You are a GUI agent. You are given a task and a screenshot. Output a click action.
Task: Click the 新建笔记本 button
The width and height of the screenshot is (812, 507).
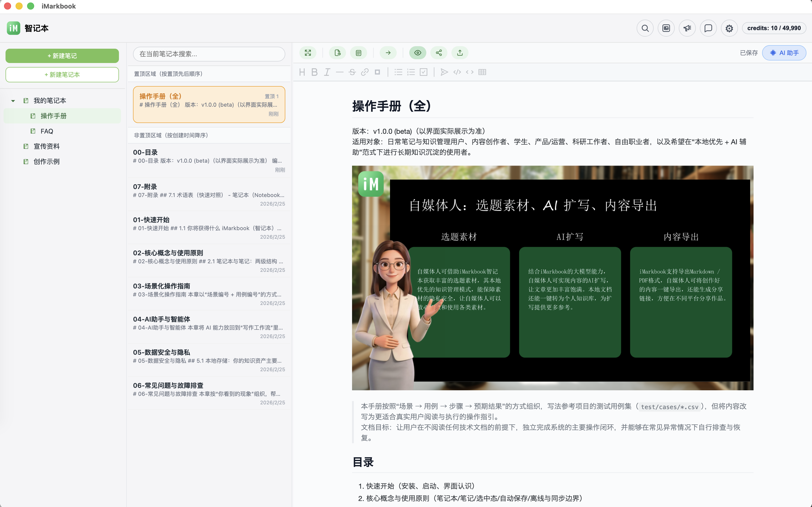pyautogui.click(x=62, y=75)
